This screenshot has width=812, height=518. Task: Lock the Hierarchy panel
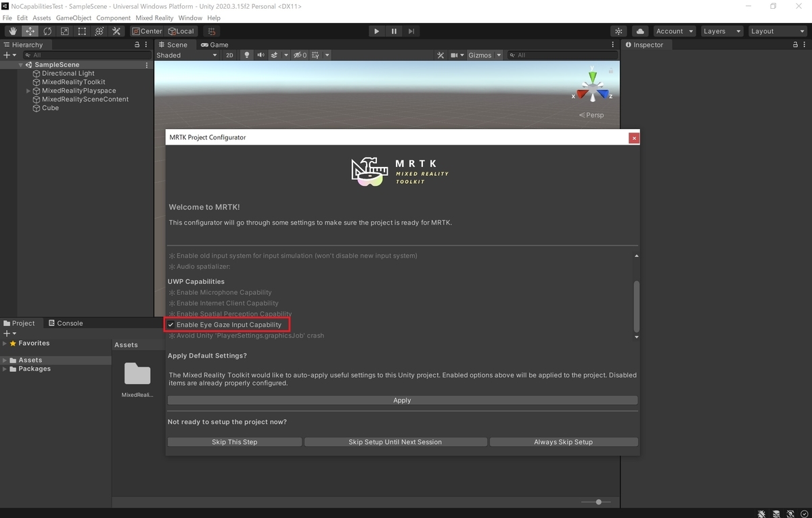(137, 45)
